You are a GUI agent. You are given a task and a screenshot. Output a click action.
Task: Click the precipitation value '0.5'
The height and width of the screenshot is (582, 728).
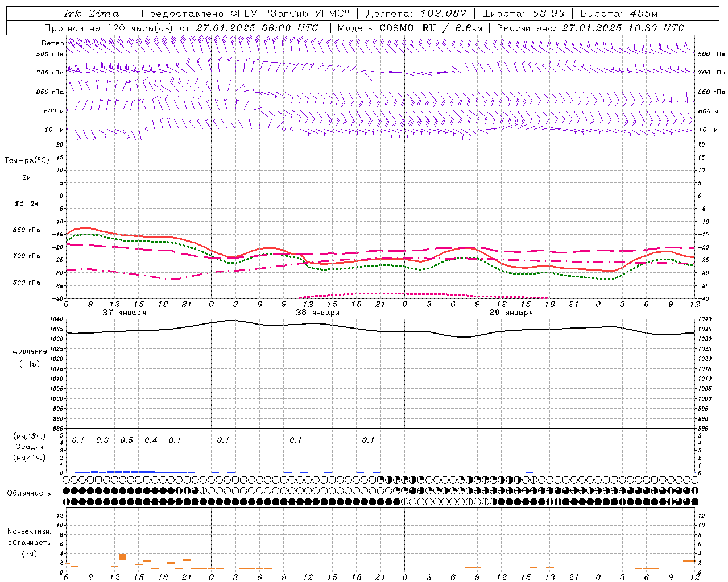pos(127,440)
